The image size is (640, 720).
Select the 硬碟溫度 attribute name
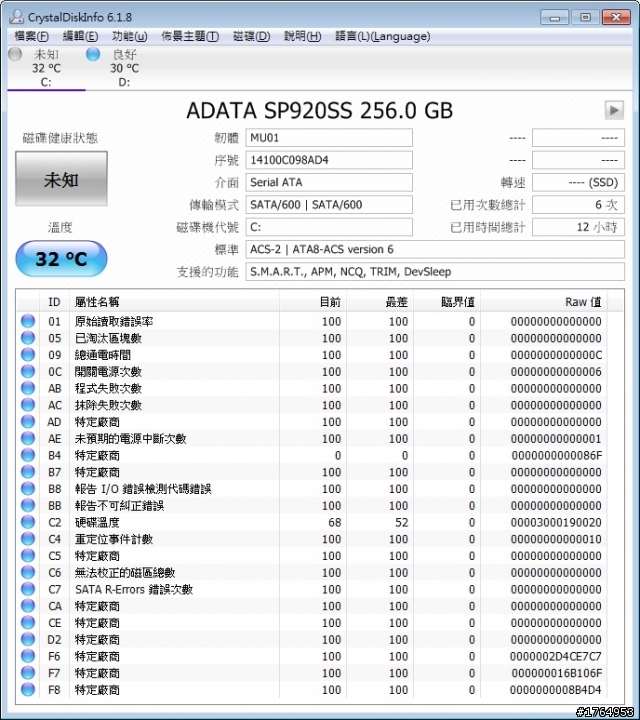coord(97,523)
